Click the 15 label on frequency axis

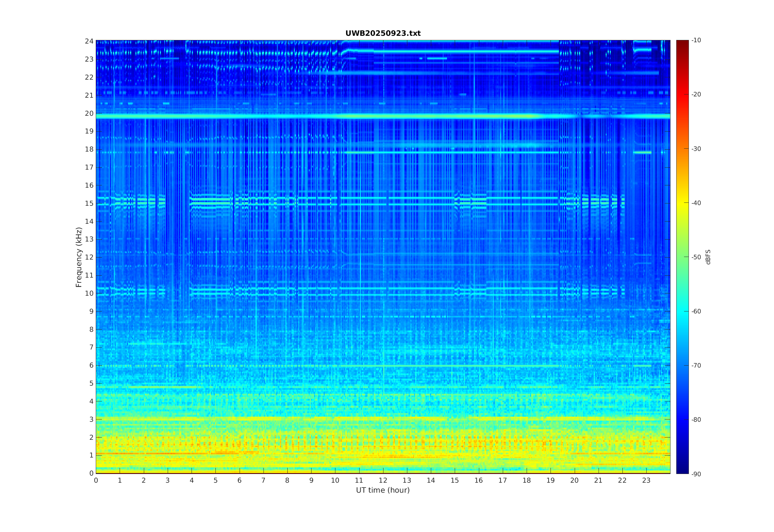pos(89,203)
